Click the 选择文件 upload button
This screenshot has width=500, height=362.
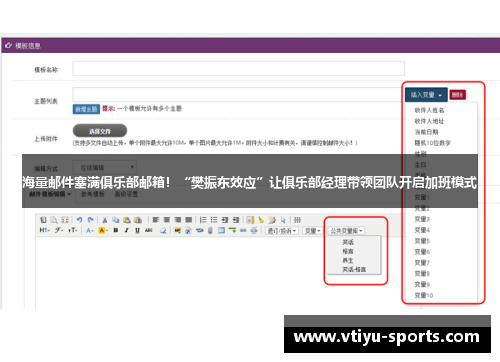tap(100, 131)
